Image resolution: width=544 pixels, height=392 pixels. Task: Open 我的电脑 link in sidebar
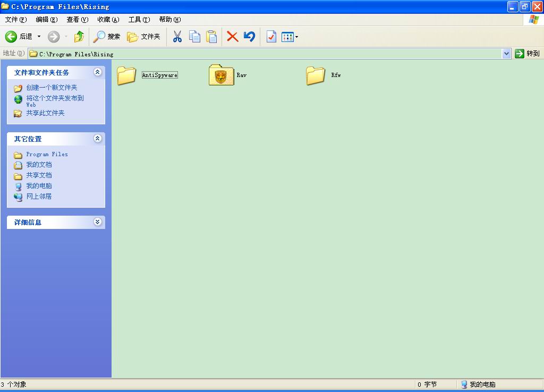pos(39,186)
